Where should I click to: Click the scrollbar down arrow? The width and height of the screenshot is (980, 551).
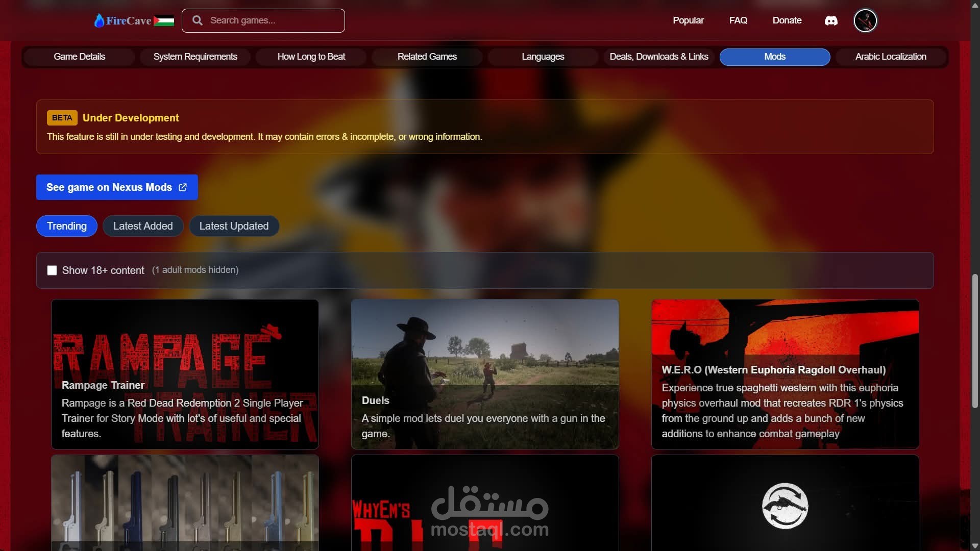pos(975,546)
